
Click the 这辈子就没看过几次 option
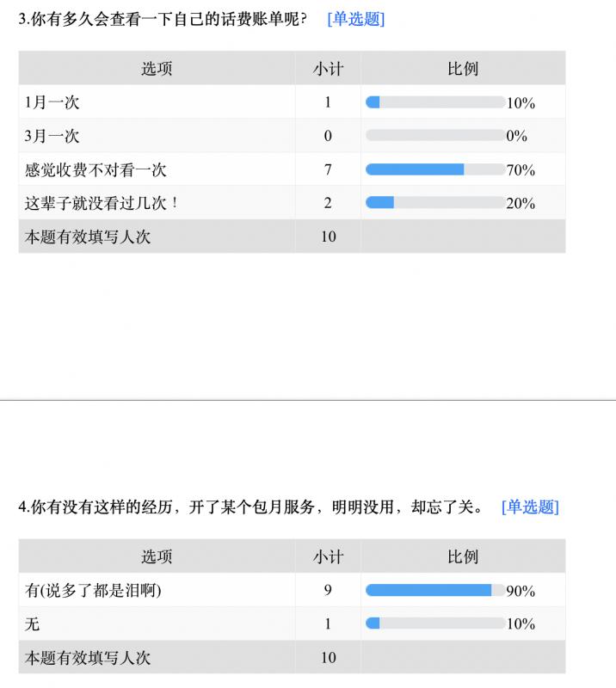click(x=101, y=203)
